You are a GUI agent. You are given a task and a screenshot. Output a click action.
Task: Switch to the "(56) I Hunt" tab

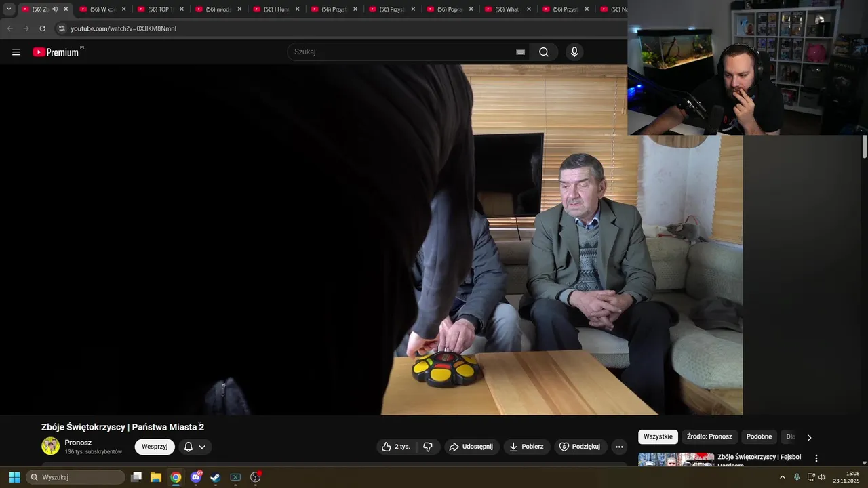[x=275, y=9]
